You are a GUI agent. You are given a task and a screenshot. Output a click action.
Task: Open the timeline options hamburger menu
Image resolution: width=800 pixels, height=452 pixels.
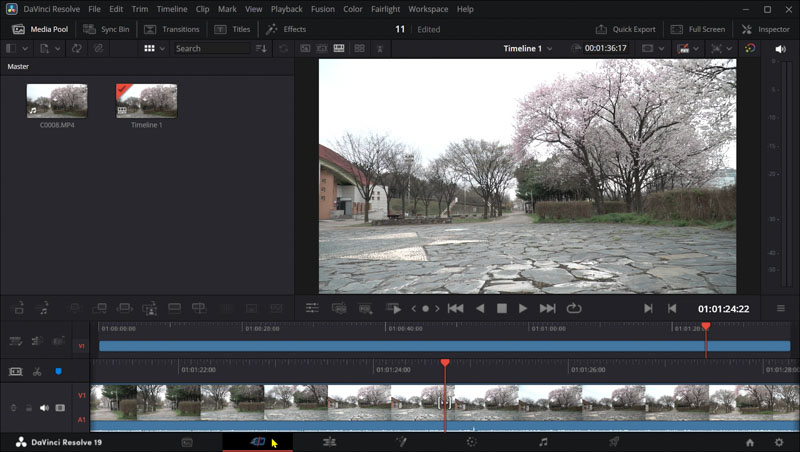[781, 309]
